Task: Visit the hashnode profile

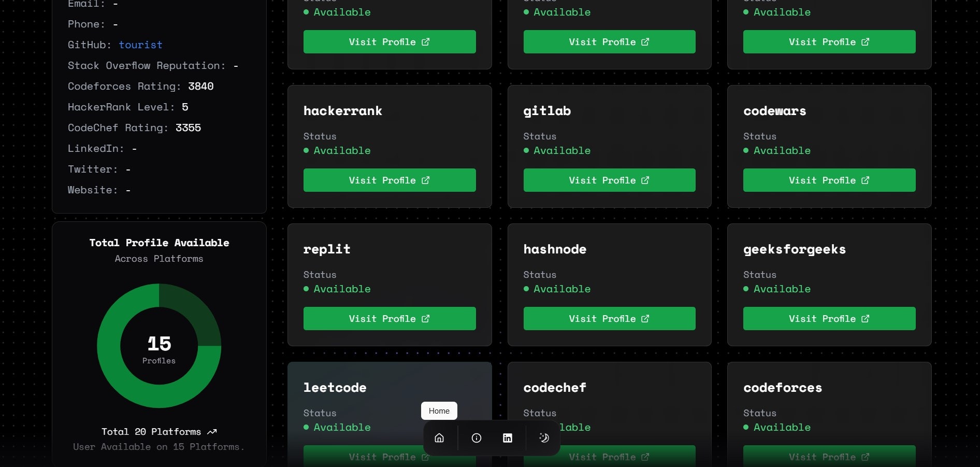Action: coord(609,318)
